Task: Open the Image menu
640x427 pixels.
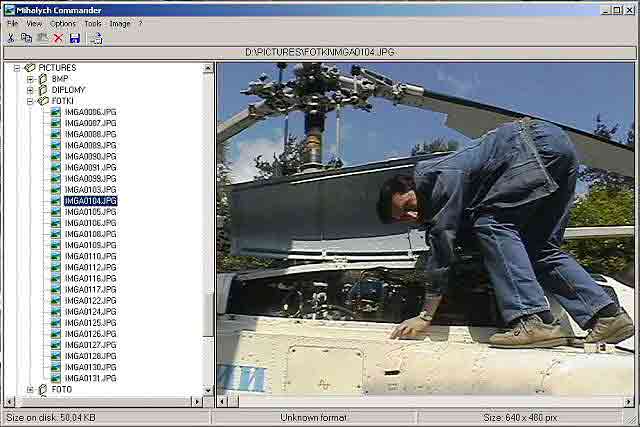Action: click(120, 23)
